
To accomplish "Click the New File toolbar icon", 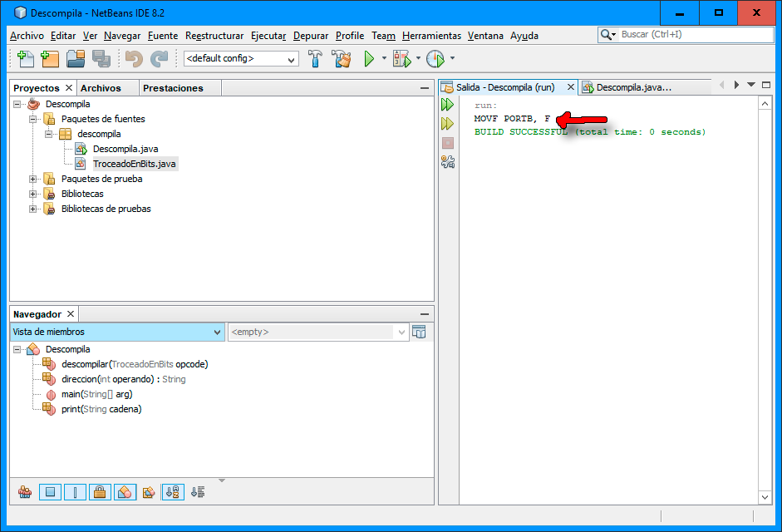I will tap(26, 59).
